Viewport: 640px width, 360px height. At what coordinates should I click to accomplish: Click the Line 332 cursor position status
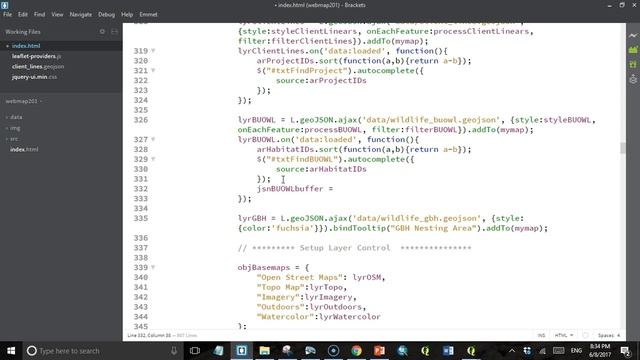pos(149,335)
